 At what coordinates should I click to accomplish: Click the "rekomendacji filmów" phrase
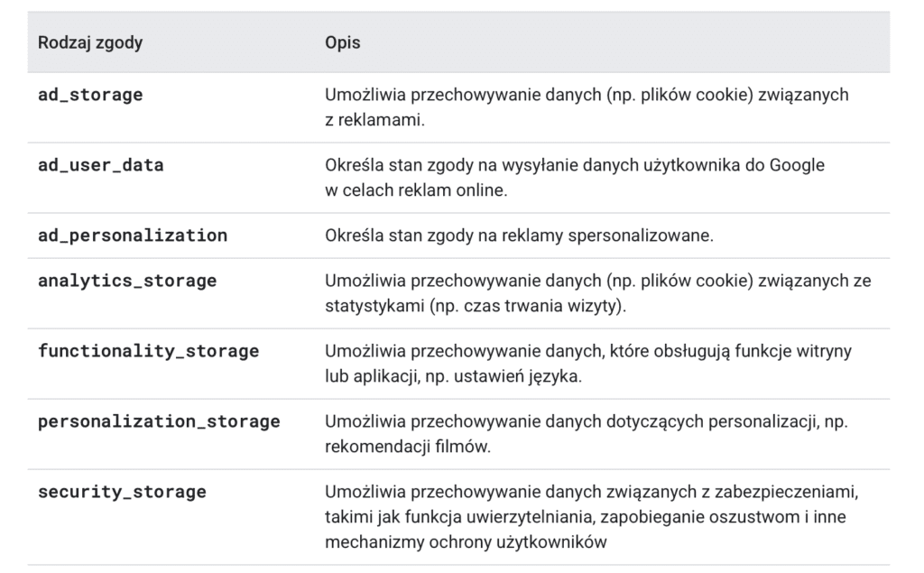(x=408, y=447)
